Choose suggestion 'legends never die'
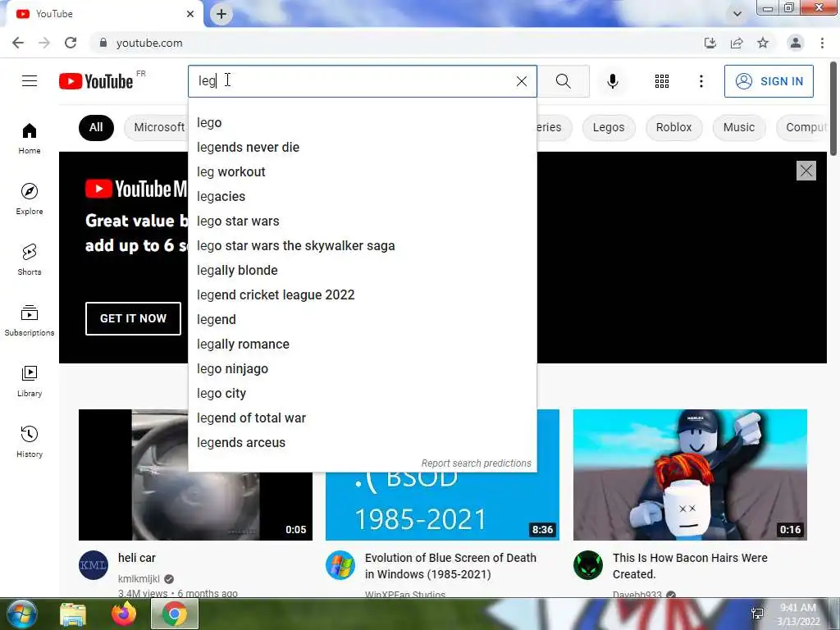This screenshot has width=840, height=630. (x=362, y=148)
